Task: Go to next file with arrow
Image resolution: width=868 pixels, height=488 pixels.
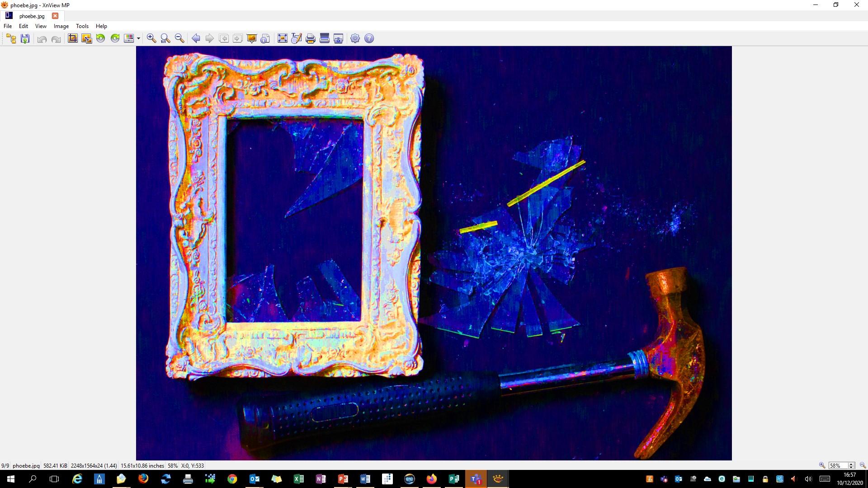Action: coord(209,38)
